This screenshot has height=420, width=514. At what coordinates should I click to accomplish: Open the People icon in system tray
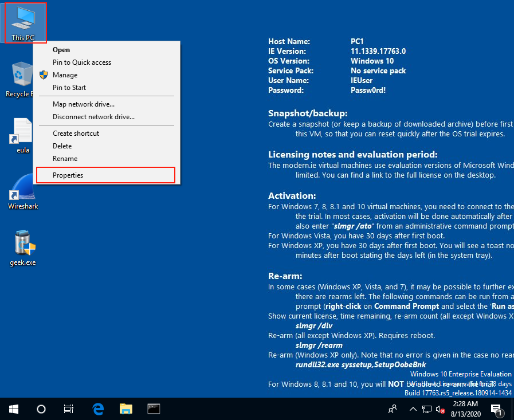pos(393,409)
